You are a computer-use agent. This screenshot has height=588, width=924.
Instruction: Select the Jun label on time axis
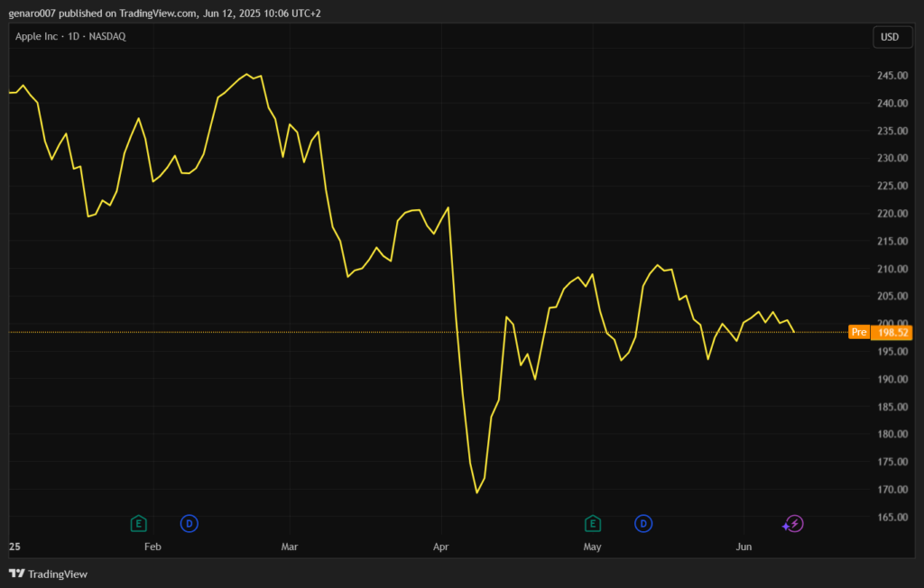tap(744, 547)
